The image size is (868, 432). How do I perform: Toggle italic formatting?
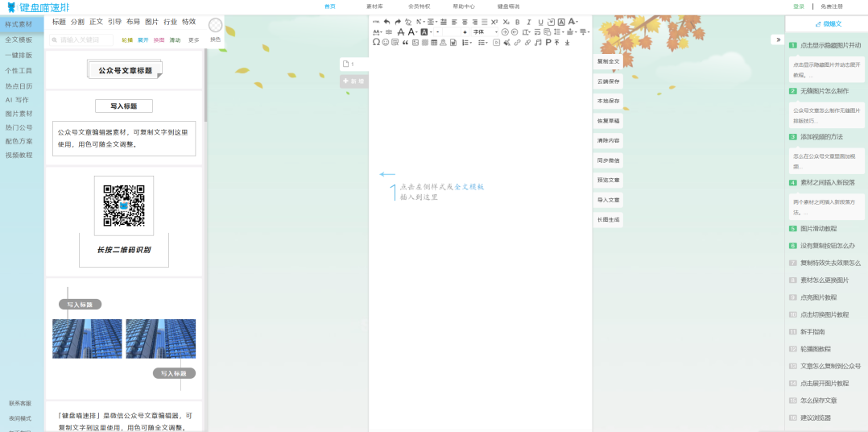[x=529, y=22]
